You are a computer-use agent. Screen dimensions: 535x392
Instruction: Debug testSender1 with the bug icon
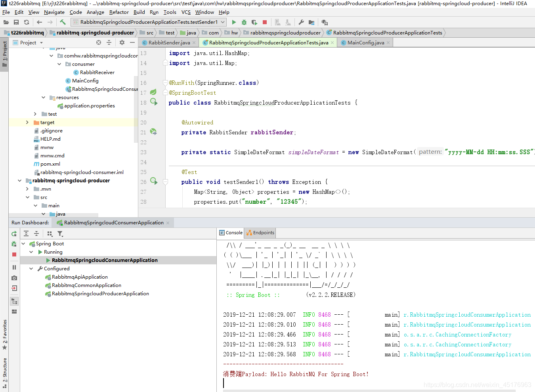point(244,22)
